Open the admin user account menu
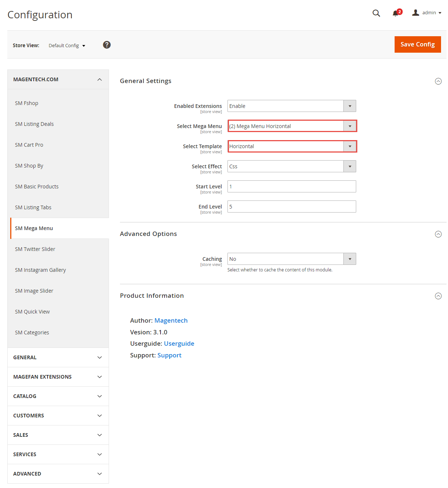The image size is (448, 488). pos(427,13)
